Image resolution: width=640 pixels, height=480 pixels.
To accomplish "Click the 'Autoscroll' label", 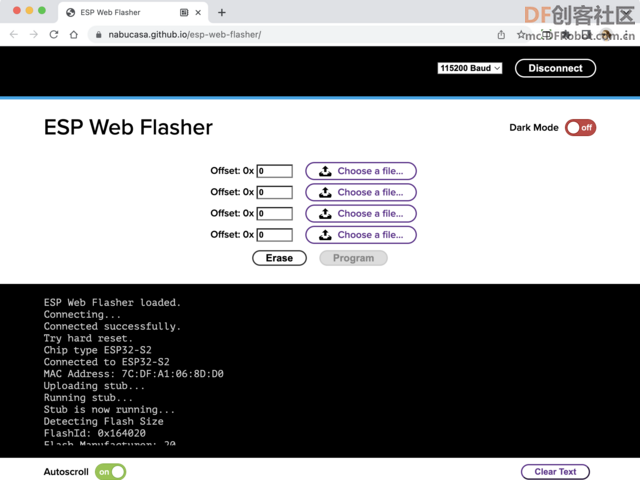I will [x=66, y=472].
